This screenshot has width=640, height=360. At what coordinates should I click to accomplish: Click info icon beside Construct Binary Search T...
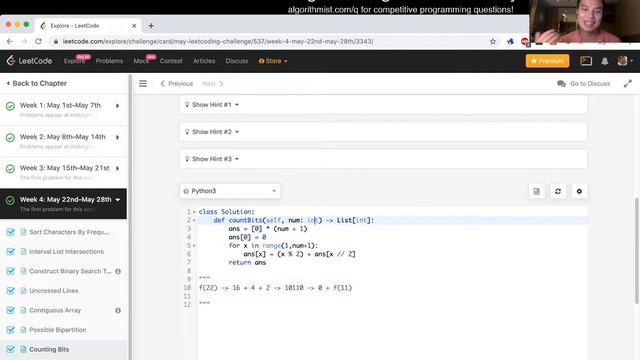118,271
